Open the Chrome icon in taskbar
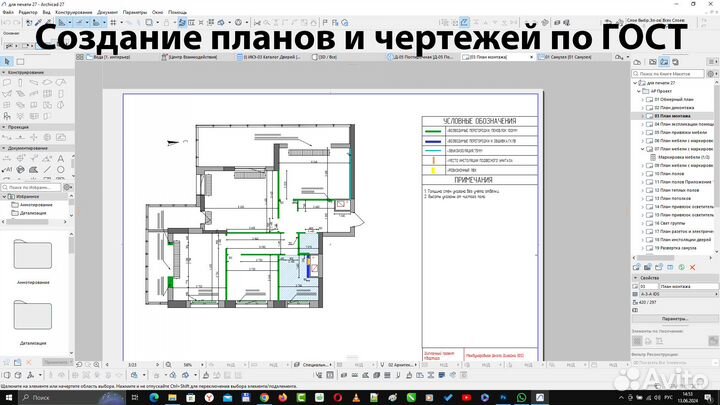The image size is (720, 405). 264,397
